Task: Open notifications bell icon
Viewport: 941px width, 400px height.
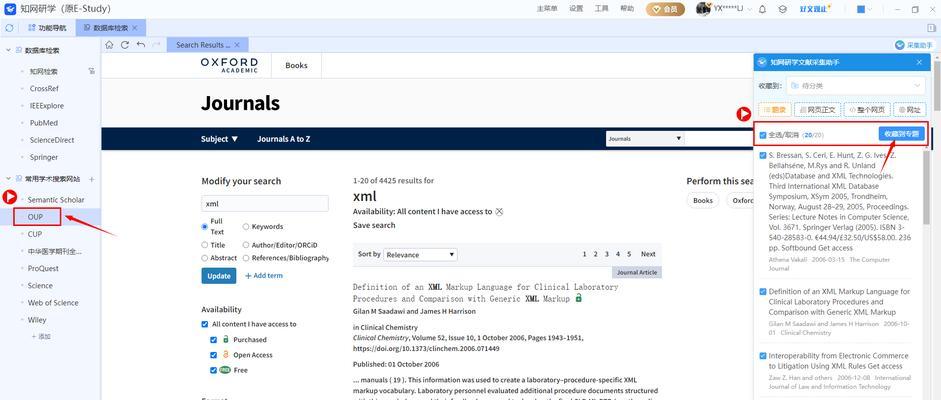Action: (x=763, y=9)
